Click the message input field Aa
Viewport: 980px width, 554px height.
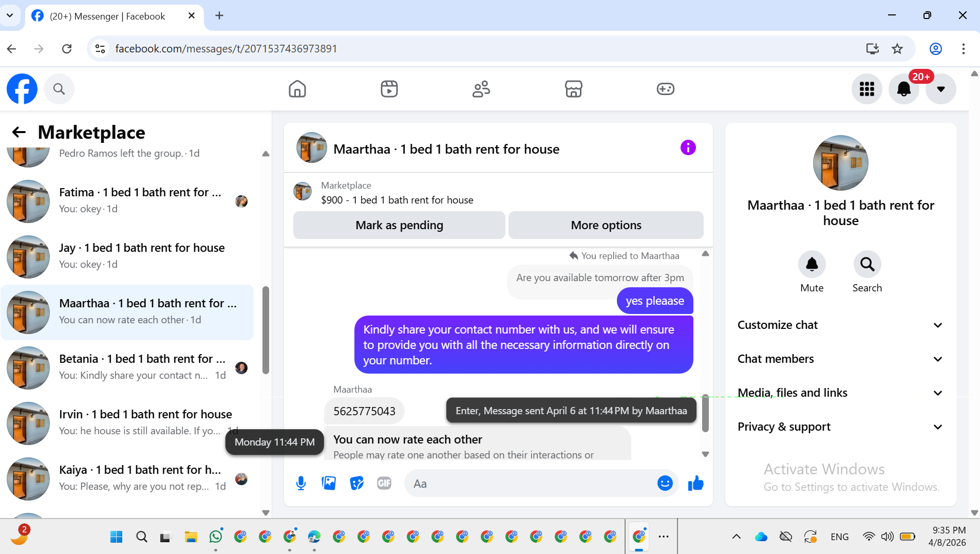pyautogui.click(x=529, y=484)
